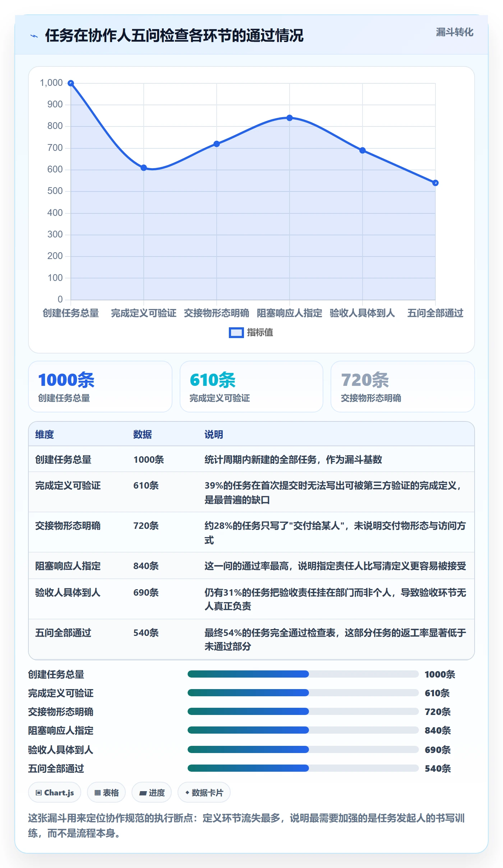Click the 验收人具体到人 data point on chart
This screenshot has width=503, height=868.
(x=363, y=151)
